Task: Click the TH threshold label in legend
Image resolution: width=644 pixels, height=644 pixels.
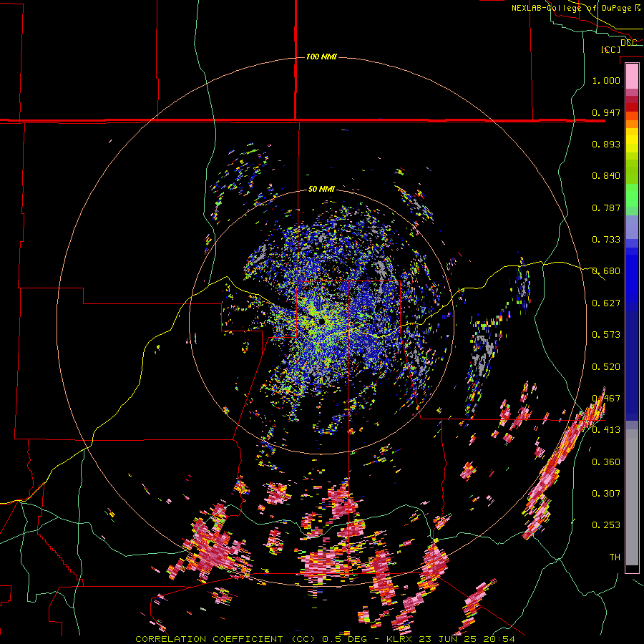Action: tap(615, 557)
